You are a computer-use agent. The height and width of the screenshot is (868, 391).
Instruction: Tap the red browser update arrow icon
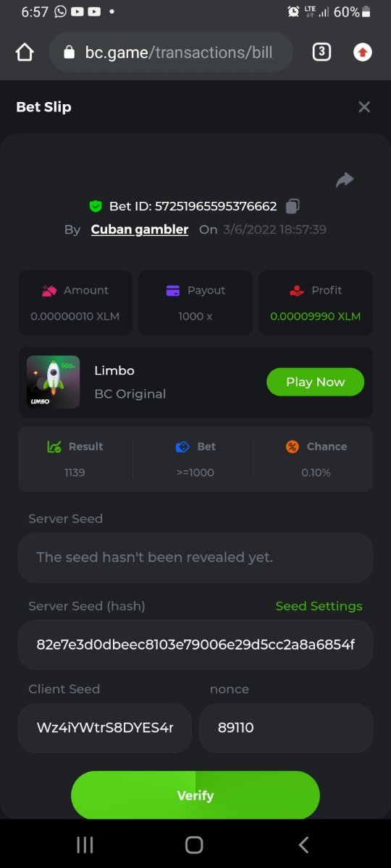point(363,52)
